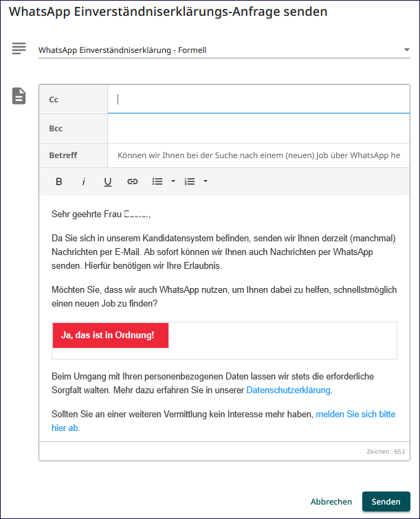Open bulleted list style dropdown arrow
The width and height of the screenshot is (420, 519).
point(173,181)
